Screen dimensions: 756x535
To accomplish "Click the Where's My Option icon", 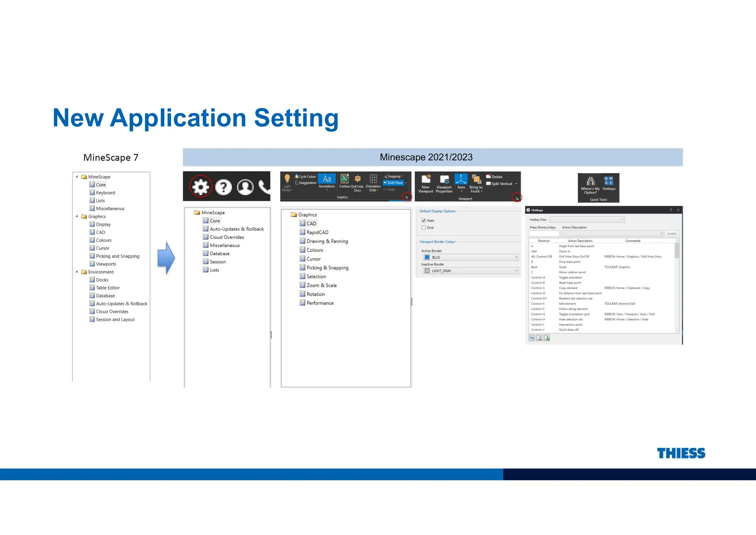I will (590, 185).
